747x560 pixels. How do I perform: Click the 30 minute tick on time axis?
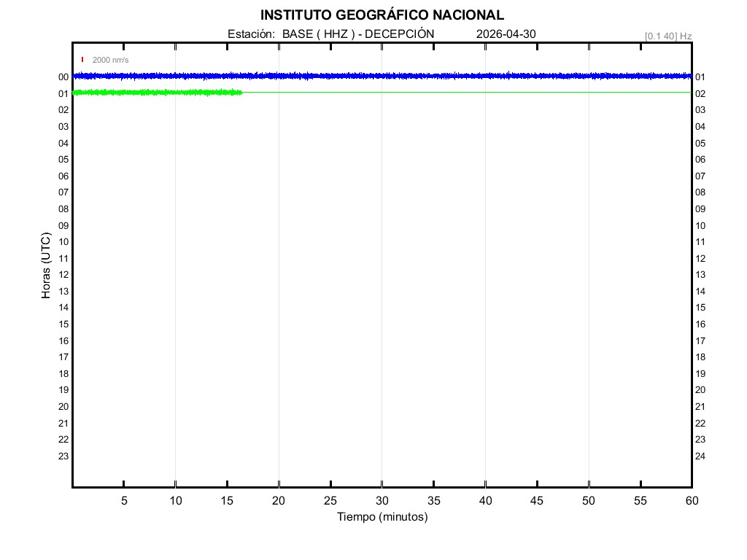tap(382, 501)
